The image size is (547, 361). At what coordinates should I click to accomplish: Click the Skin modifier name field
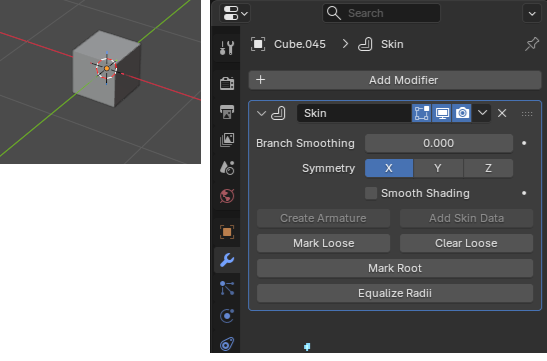[x=354, y=113]
